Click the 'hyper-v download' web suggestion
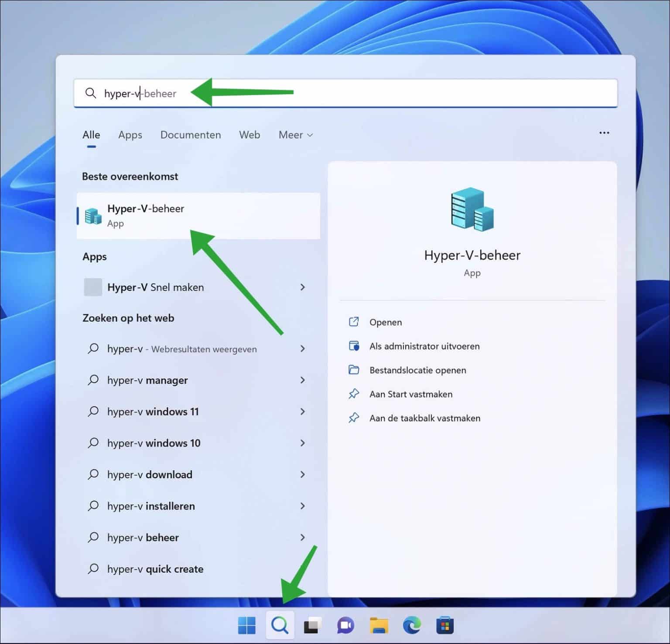670x644 pixels. click(150, 474)
